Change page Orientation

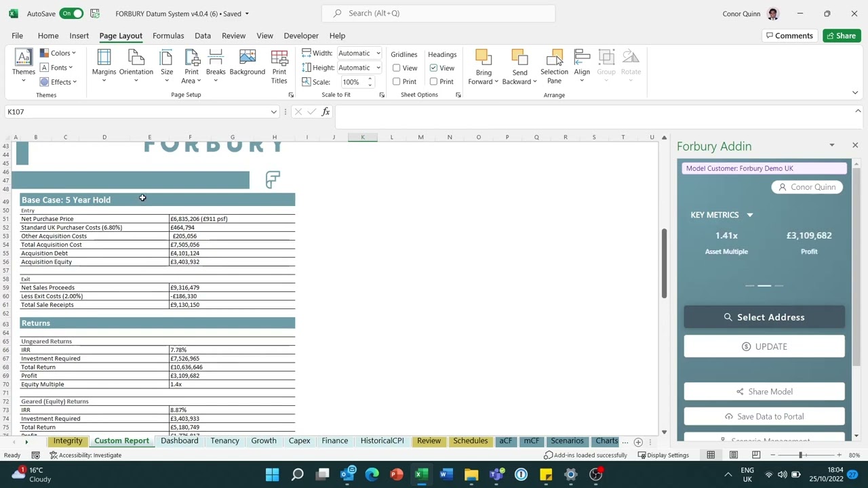pyautogui.click(x=136, y=66)
